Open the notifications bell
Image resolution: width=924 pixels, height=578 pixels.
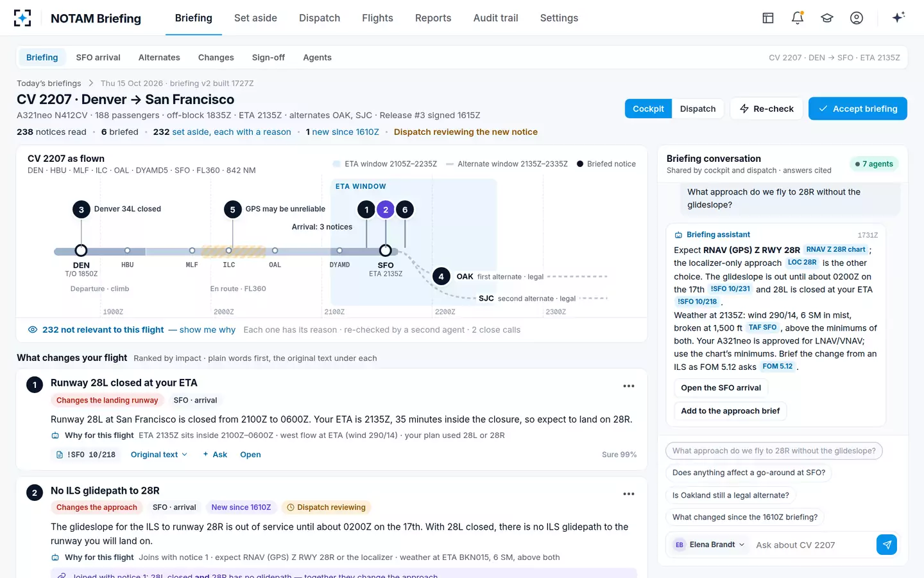pyautogui.click(x=798, y=18)
